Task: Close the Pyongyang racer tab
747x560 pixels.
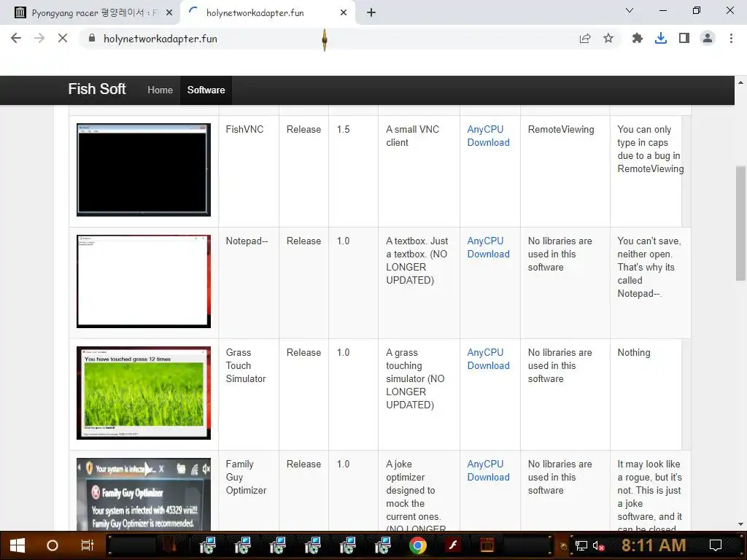Action: click(x=169, y=13)
